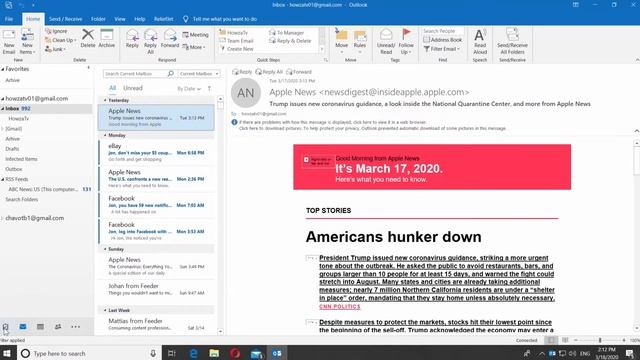This screenshot has height=360, width=640.
Task: Open the Drafts folder
Action: click(12, 149)
